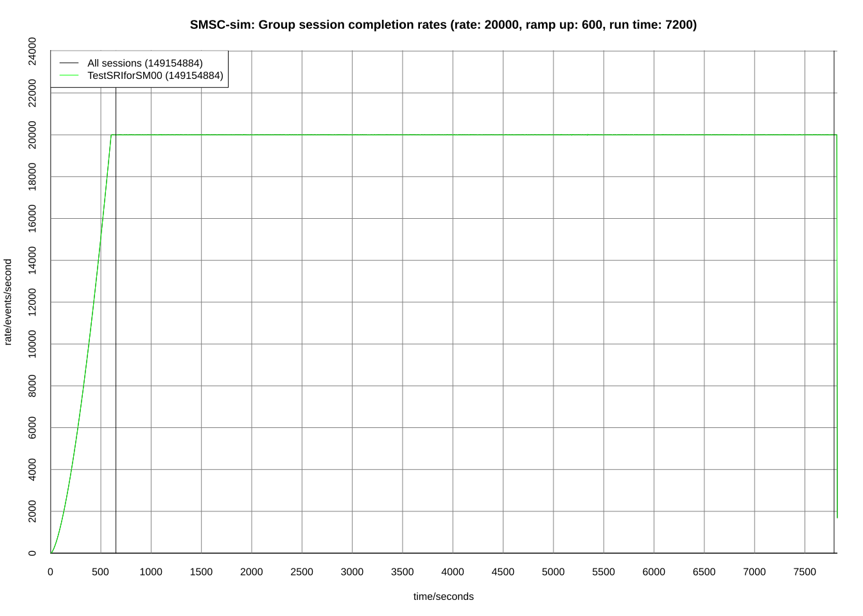Click inside the legend box
The image size is (863, 616).
coord(138,69)
